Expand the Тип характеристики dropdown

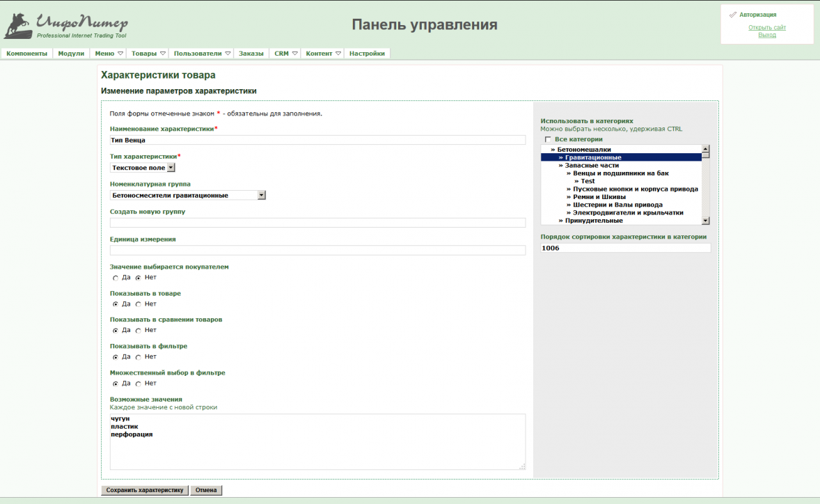click(x=171, y=168)
